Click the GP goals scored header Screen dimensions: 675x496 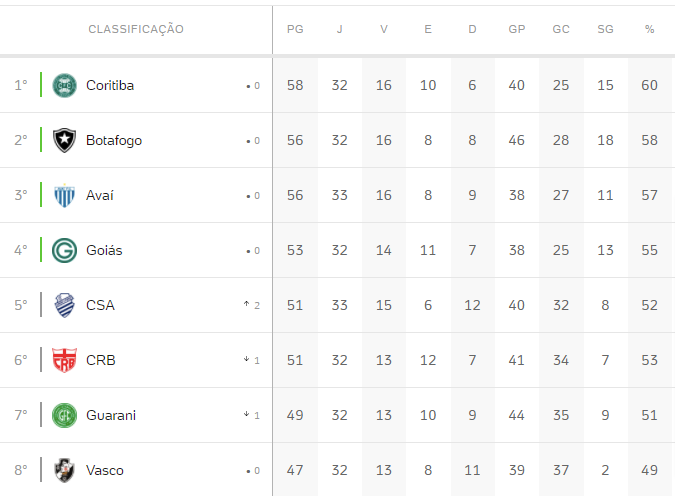(517, 29)
